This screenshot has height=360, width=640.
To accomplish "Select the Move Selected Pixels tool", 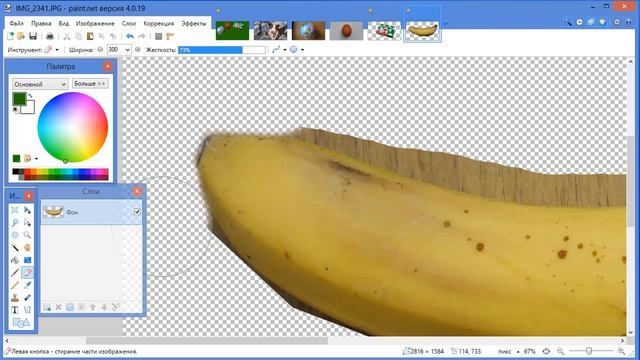I will click(x=27, y=210).
